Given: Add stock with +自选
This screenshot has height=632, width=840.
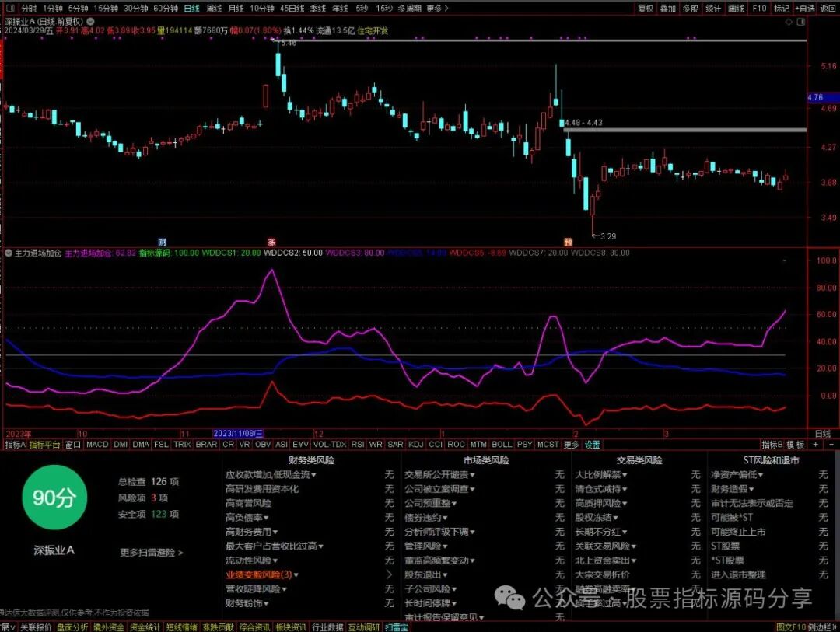Looking at the screenshot, I should [805, 9].
